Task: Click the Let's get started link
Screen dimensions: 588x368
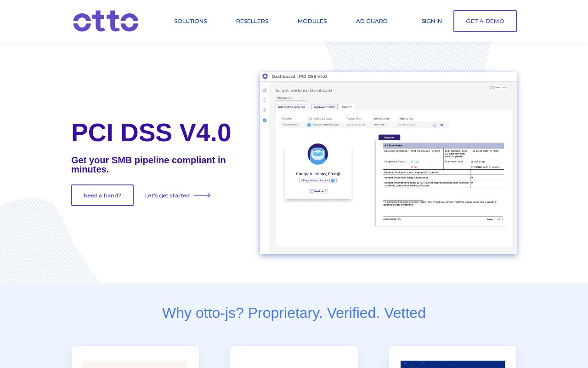Action: pos(167,195)
